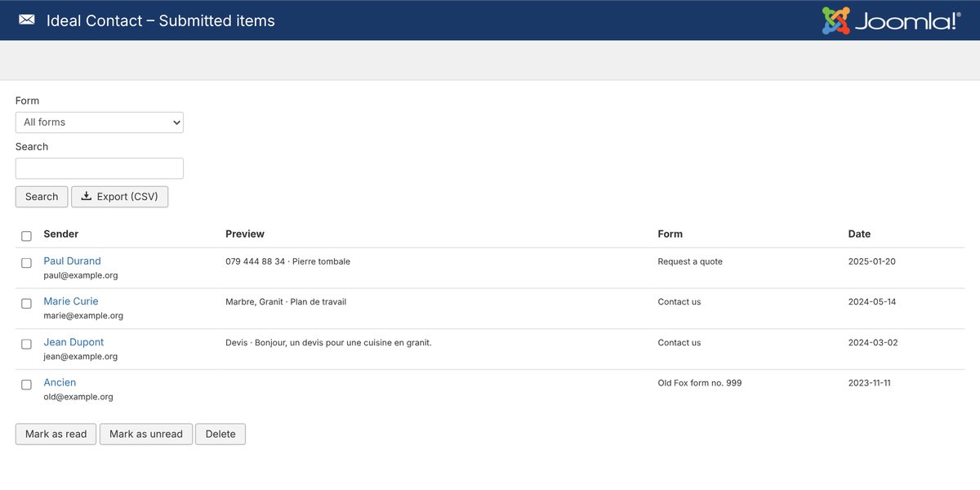
Task: Check the box for Marie Curie
Action: [26, 304]
